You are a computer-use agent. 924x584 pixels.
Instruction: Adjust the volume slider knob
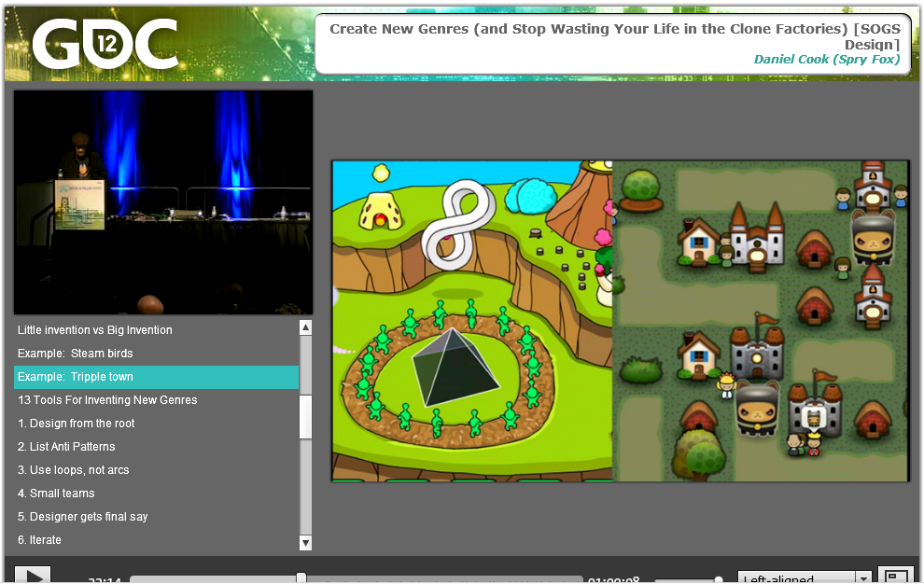coord(719,580)
